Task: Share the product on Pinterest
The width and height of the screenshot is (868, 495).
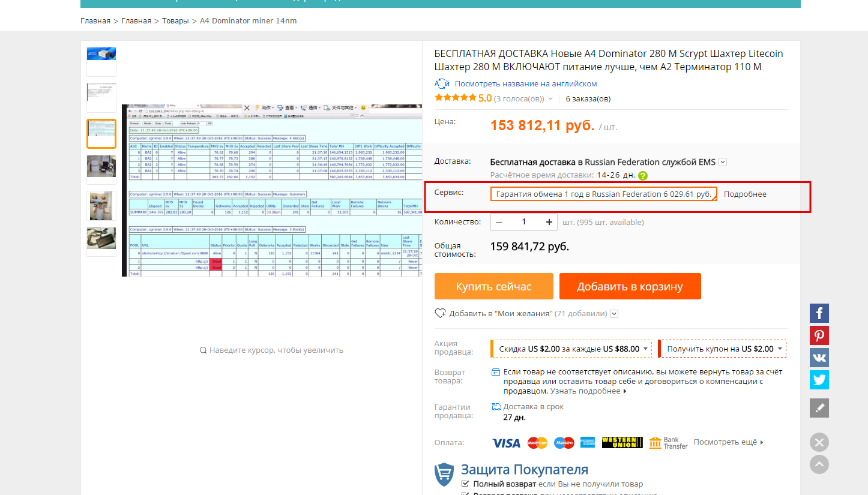Action: click(819, 335)
